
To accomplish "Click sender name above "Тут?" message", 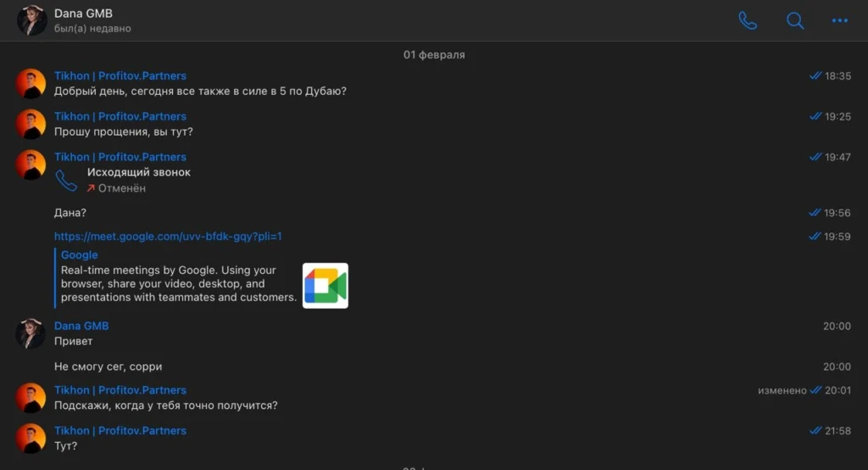I will point(120,431).
